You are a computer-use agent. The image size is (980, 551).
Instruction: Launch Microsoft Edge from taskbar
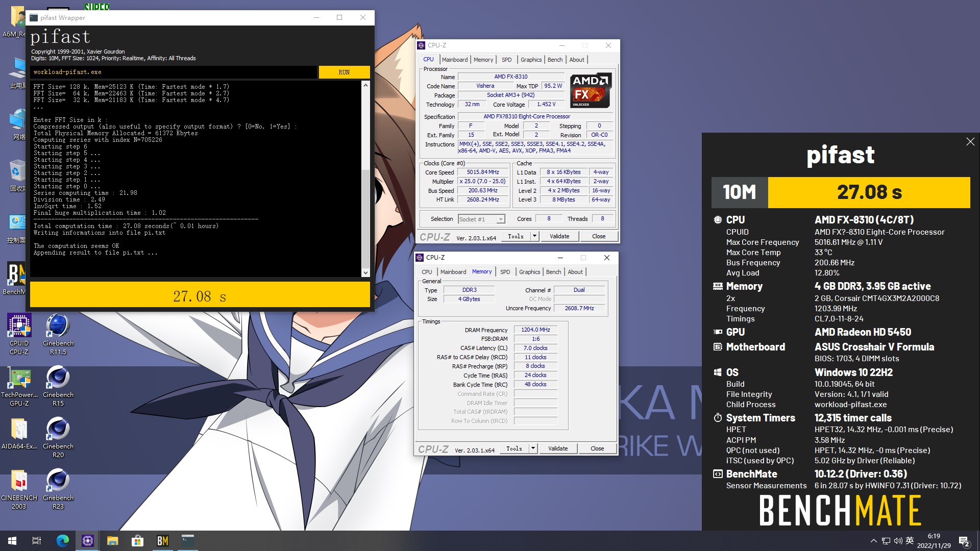[62, 541]
